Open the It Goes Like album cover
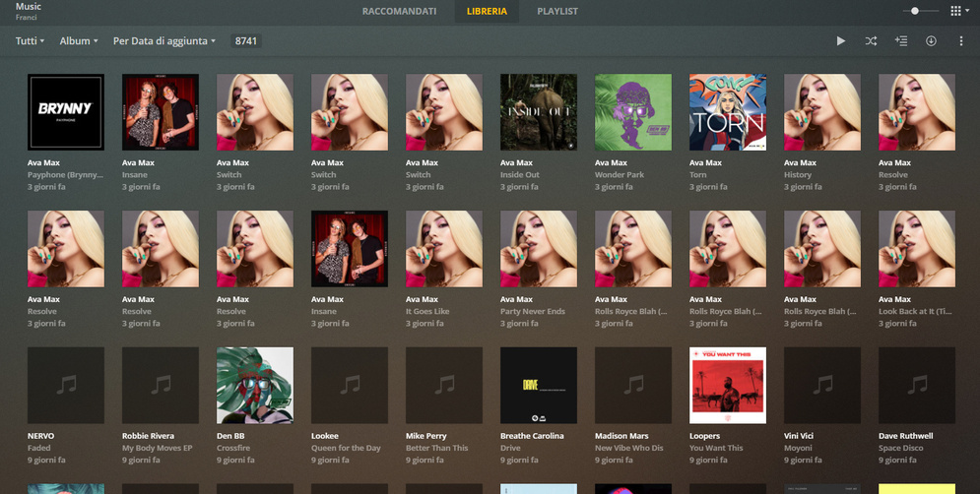Viewport: 980px width, 494px height. (444, 249)
